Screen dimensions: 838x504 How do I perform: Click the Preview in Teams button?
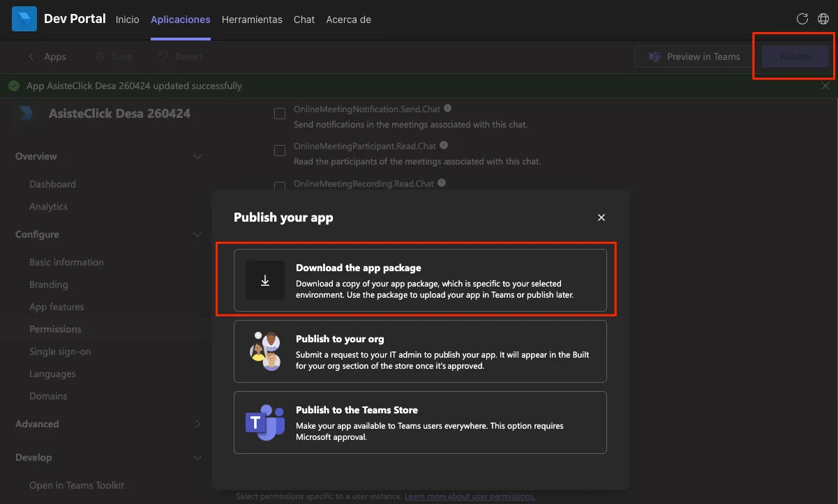[694, 57]
